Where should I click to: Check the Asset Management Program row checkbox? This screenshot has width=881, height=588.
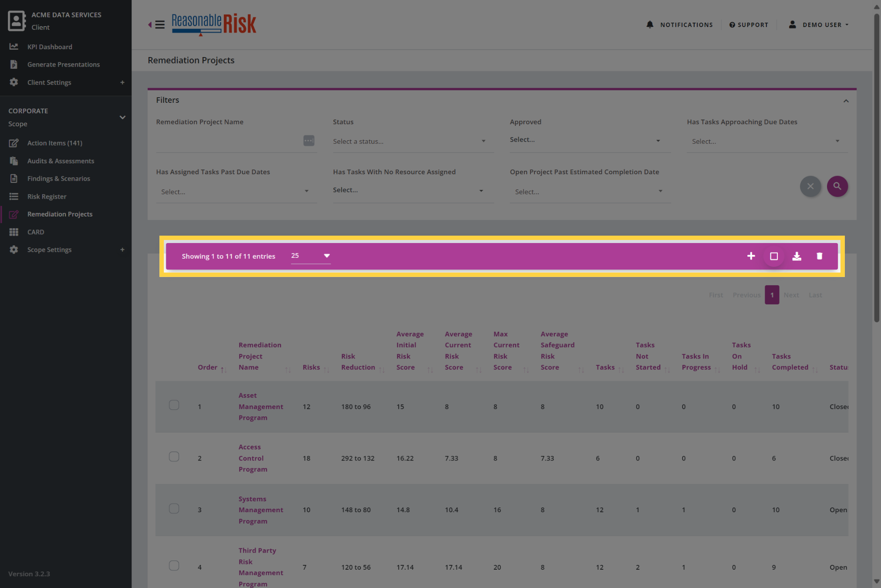tap(174, 405)
